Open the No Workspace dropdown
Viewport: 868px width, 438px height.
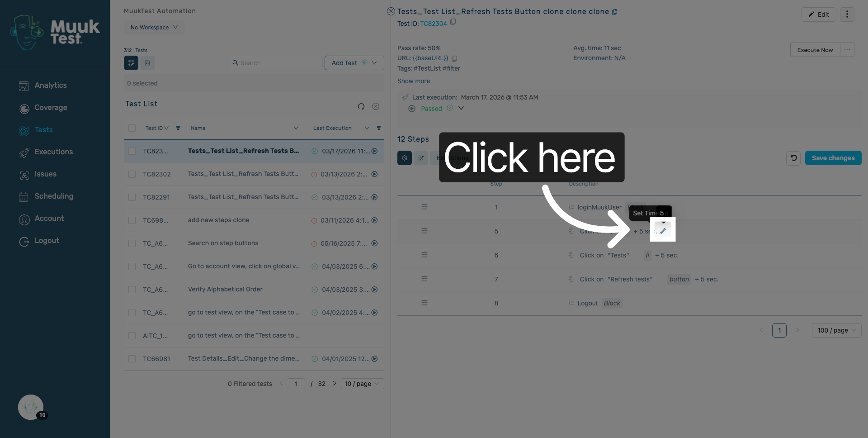pos(154,28)
